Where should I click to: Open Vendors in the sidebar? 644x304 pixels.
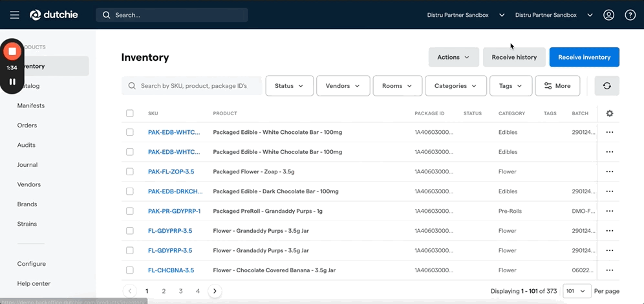coord(28,184)
